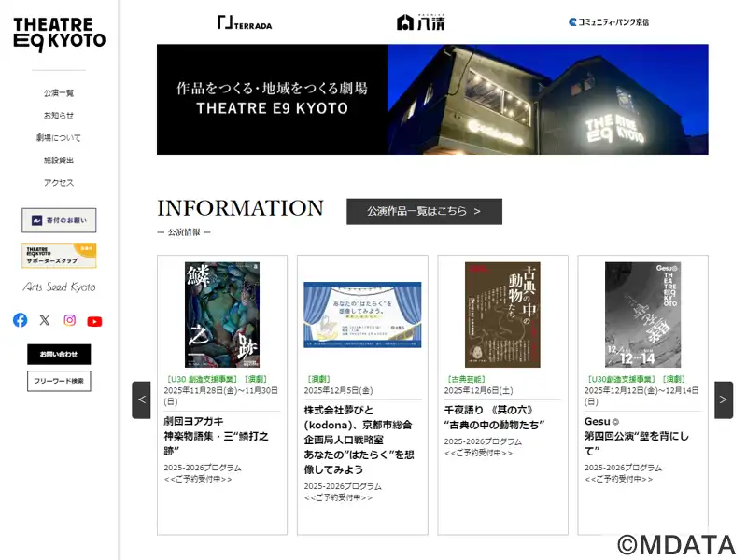Click the コミュニティ・バンク京信 logo

[x=609, y=21]
